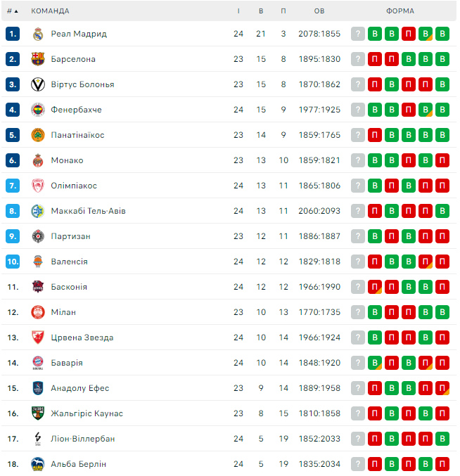The width and height of the screenshot is (460, 476).
Task: Click position badge 5 for Панатінаїкос
Action: [13, 135]
